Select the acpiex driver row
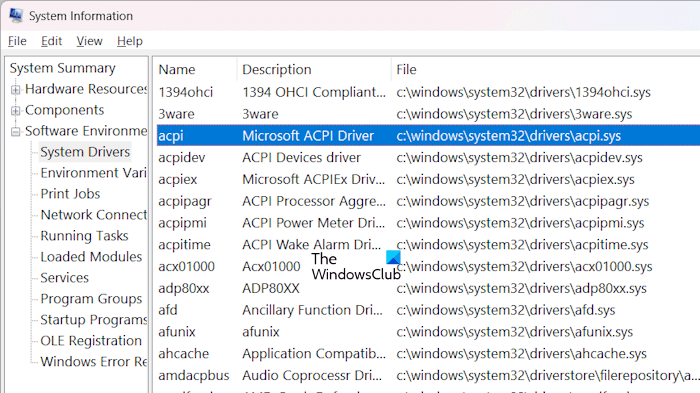This screenshot has height=393, width=700. click(x=428, y=180)
